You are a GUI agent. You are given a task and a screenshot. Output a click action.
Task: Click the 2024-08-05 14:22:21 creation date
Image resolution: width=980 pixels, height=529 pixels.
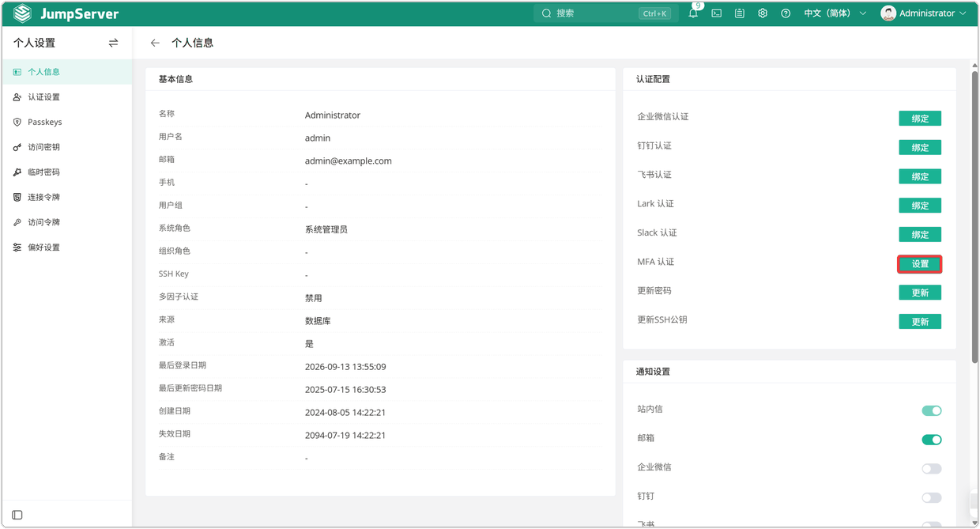pyautogui.click(x=345, y=413)
